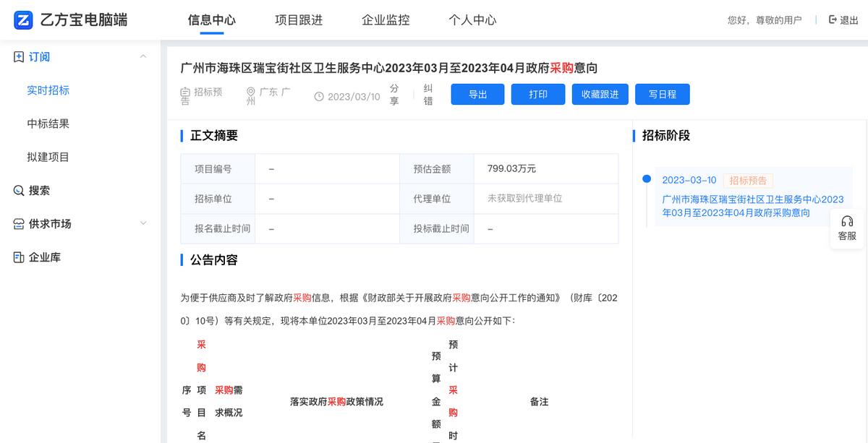
Task: Collapse the 订阅 section chevron
Action: click(142, 56)
